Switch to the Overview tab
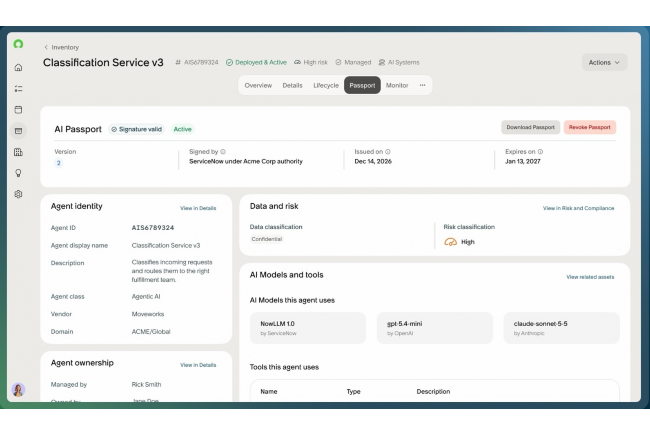The width and height of the screenshot is (650, 433). (x=258, y=85)
